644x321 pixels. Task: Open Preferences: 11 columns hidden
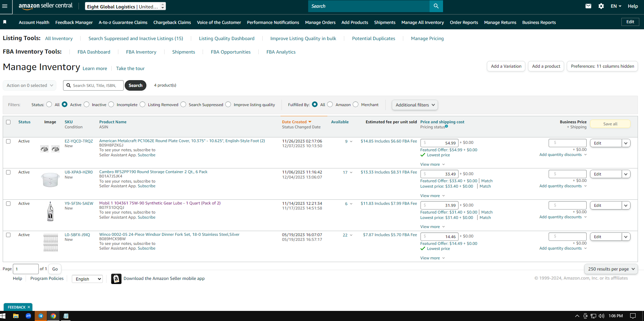(x=603, y=66)
